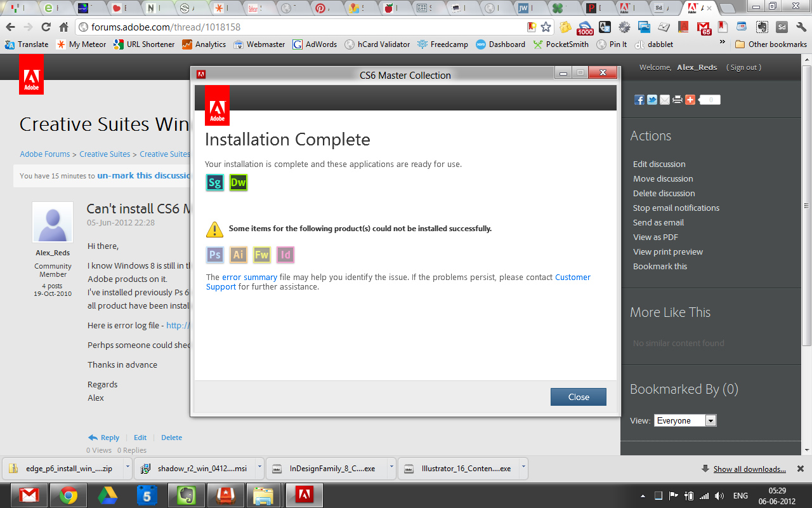Click Alex_Reds user avatar thumbnail
The height and width of the screenshot is (508, 812).
pyautogui.click(x=53, y=222)
